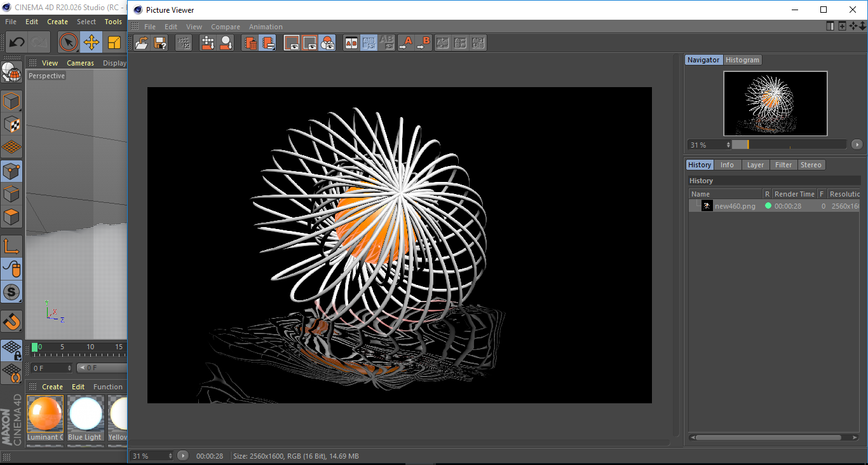Select the Scale tool in Cinema 4D

pyautogui.click(x=114, y=43)
